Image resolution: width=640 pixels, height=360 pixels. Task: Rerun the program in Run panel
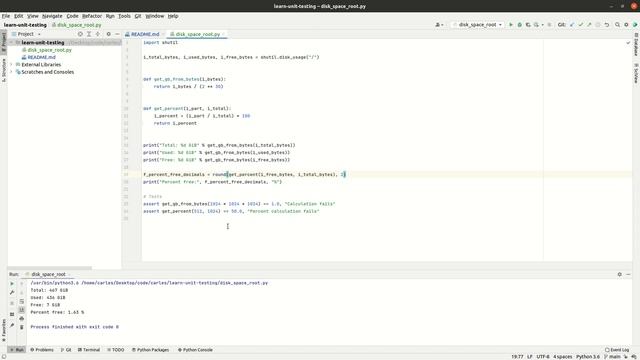tap(12, 283)
